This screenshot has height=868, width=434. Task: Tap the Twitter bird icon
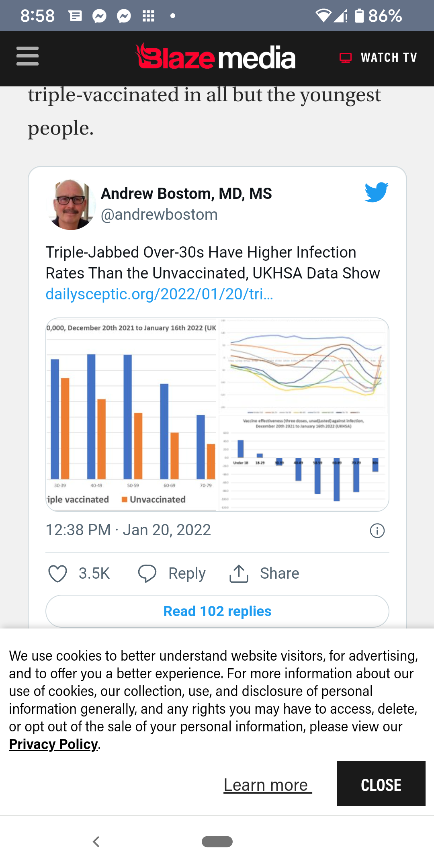377,192
